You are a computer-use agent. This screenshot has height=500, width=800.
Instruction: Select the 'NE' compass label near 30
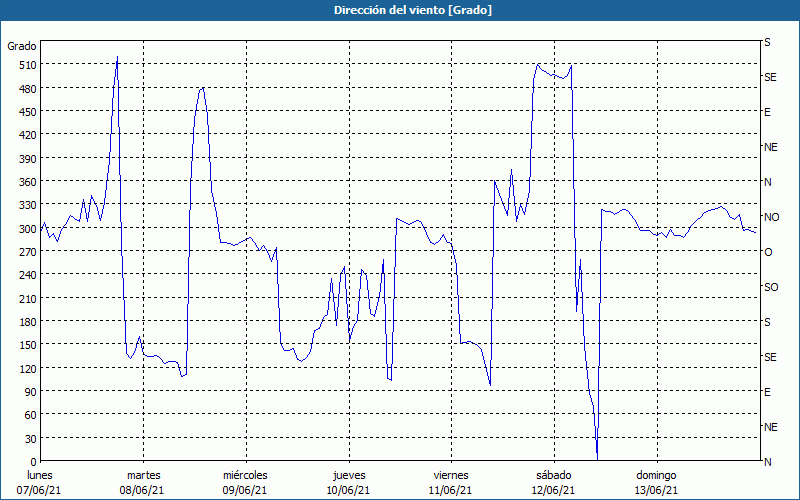pos(771,428)
